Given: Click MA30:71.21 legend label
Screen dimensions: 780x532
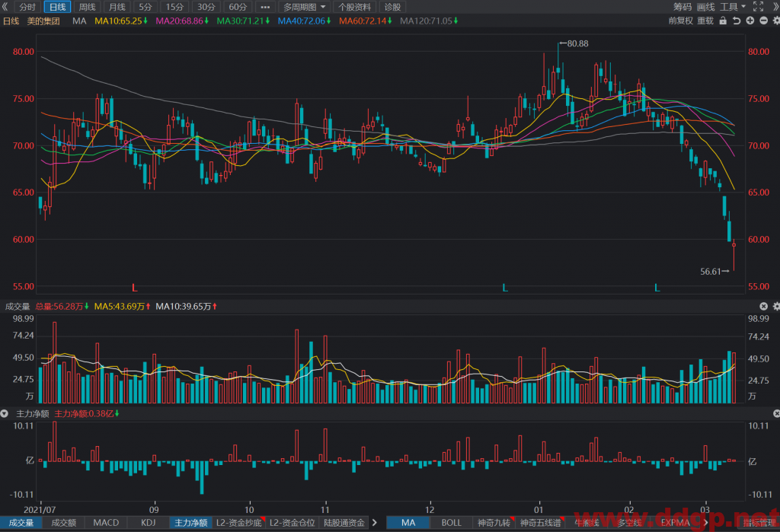Looking at the screenshot, I should [x=243, y=21].
